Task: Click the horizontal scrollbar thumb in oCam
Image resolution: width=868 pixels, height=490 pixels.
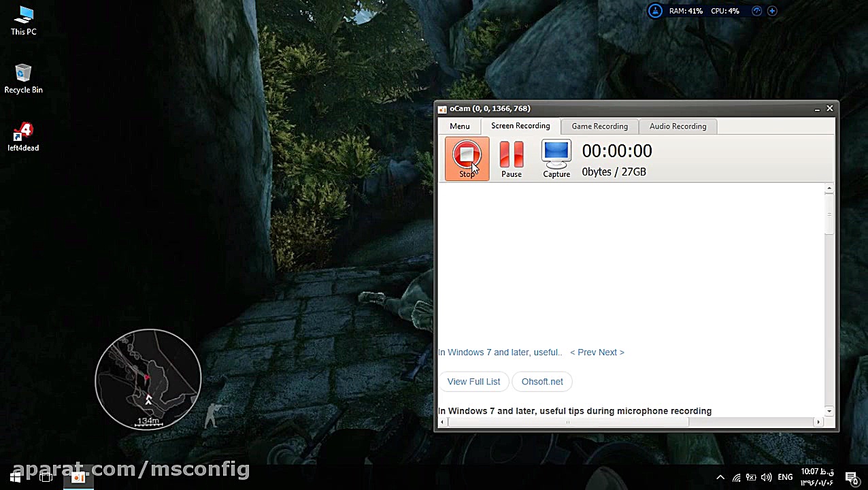Action: [568, 423]
